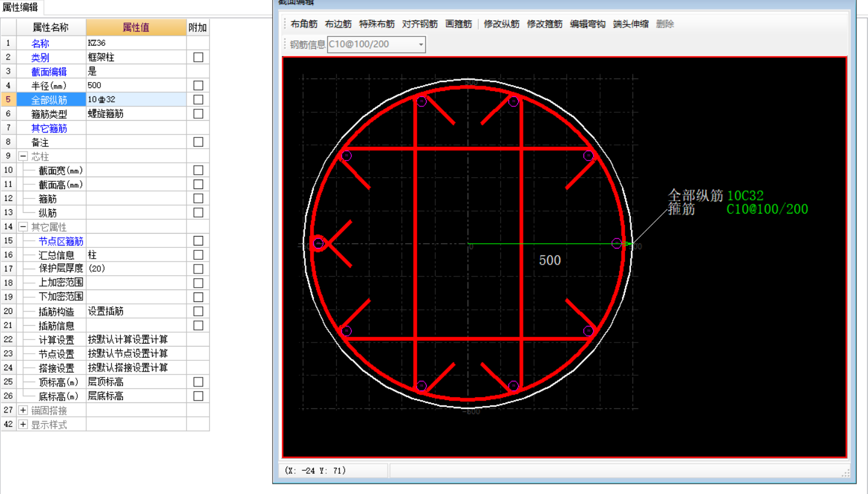This screenshot has width=868, height=494.
Task: Select 修改纵筋 in the toolbar
Action: pos(501,24)
